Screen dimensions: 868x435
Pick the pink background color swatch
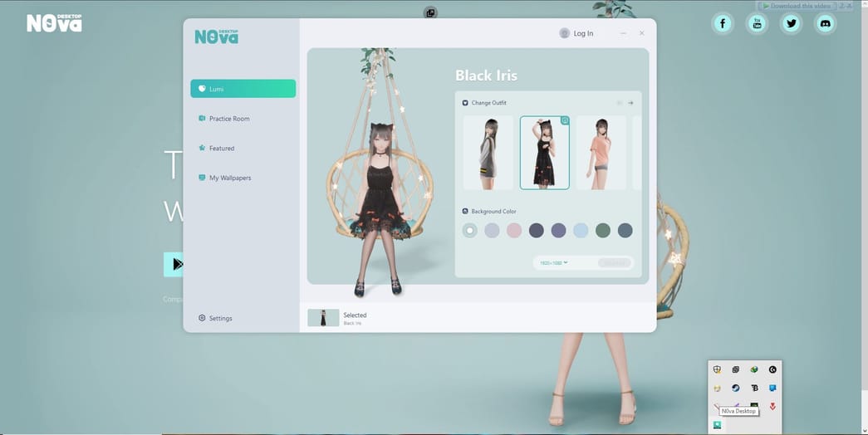coord(514,231)
